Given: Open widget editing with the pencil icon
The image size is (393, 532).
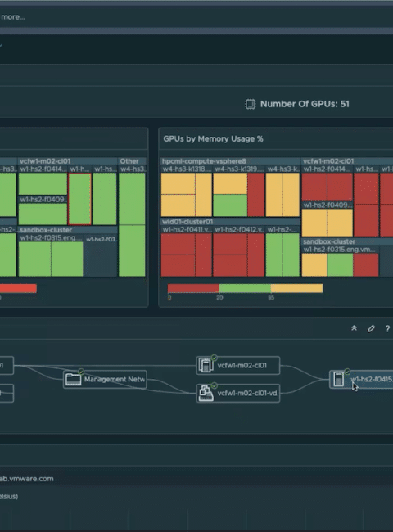Looking at the screenshot, I should (x=371, y=328).
